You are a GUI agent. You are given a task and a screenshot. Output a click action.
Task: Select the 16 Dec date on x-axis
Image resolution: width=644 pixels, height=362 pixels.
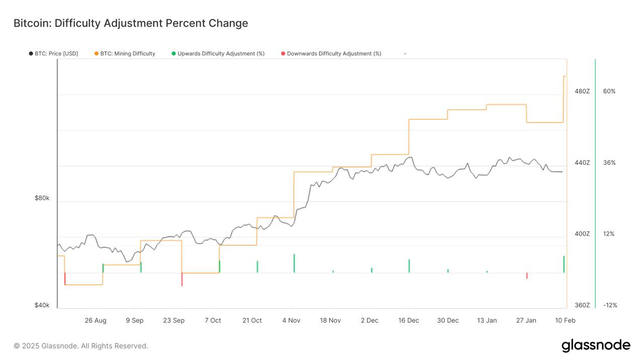(409, 320)
